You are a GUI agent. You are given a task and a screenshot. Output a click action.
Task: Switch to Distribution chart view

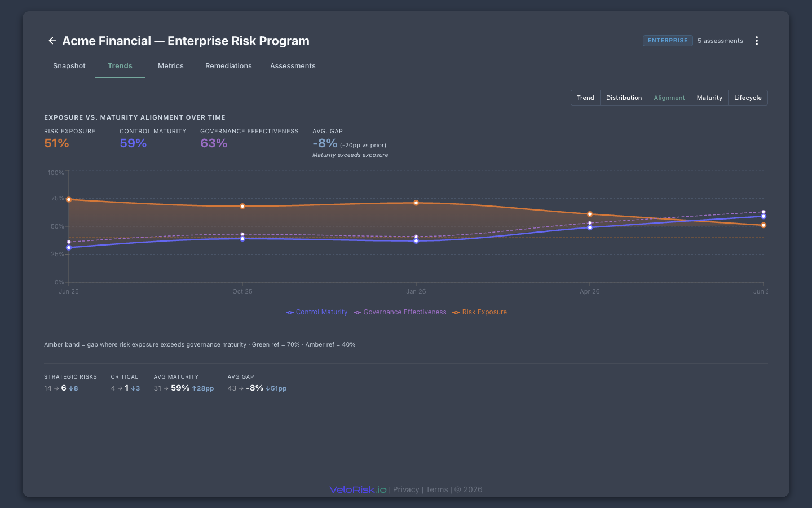tap(624, 98)
